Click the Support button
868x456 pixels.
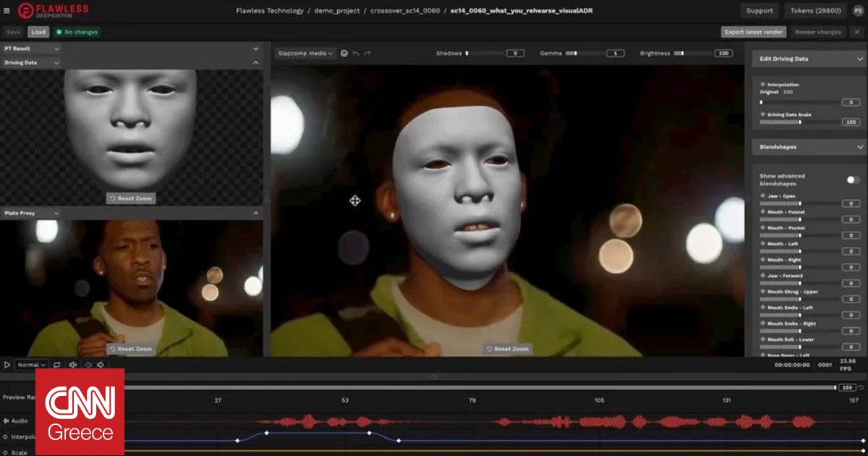(759, 11)
